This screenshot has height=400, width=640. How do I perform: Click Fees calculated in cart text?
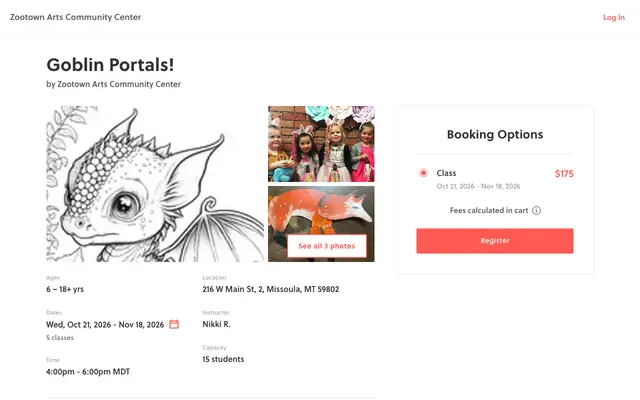489,210
